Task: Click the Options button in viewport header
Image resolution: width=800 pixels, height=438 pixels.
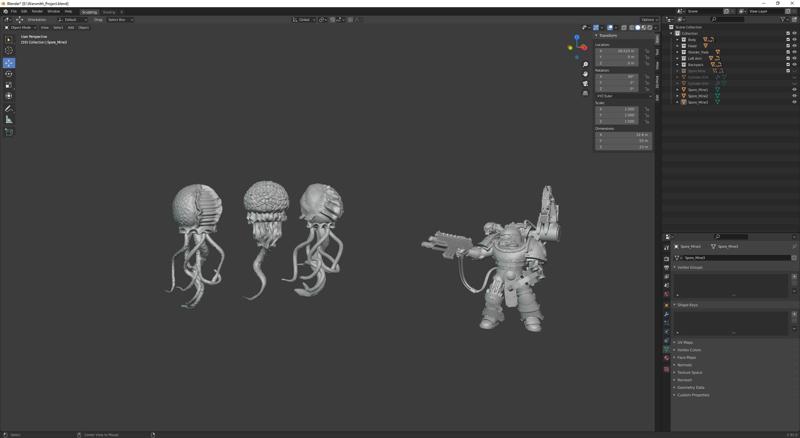Action: tap(648, 19)
